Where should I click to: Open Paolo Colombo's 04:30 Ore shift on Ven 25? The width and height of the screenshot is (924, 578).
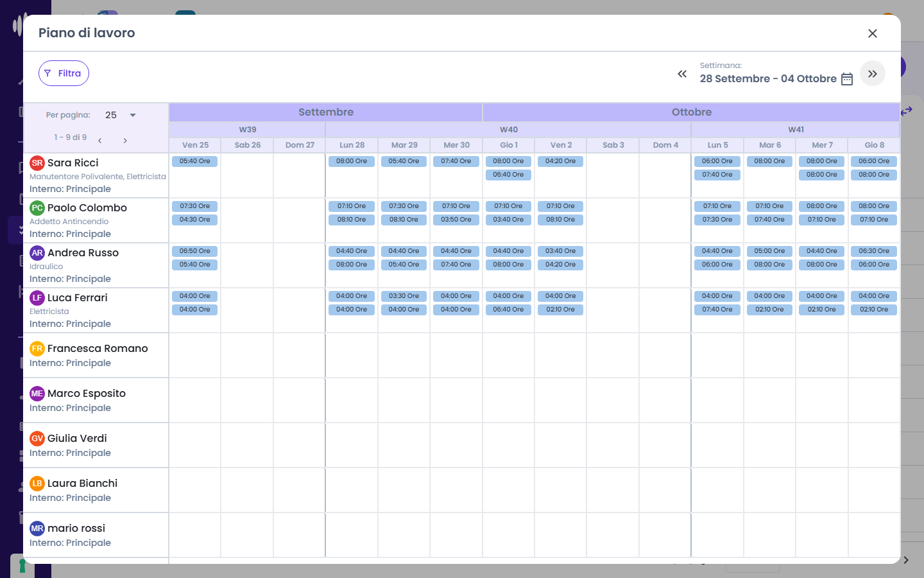[195, 220]
